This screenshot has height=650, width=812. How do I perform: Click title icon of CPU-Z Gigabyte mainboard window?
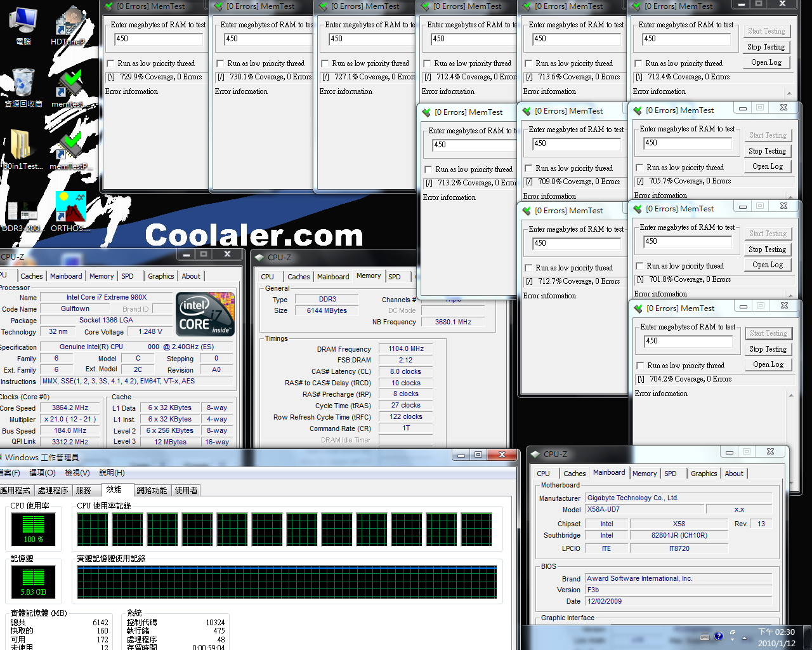coord(535,454)
